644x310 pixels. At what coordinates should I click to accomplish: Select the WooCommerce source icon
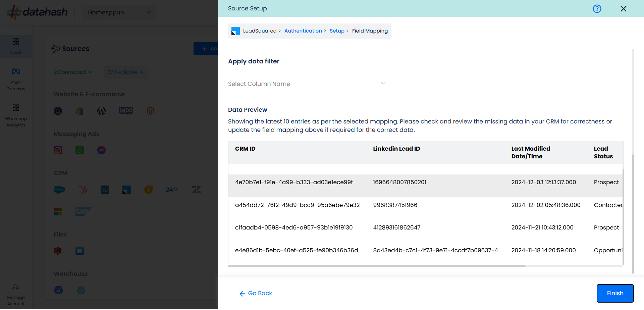point(126,111)
